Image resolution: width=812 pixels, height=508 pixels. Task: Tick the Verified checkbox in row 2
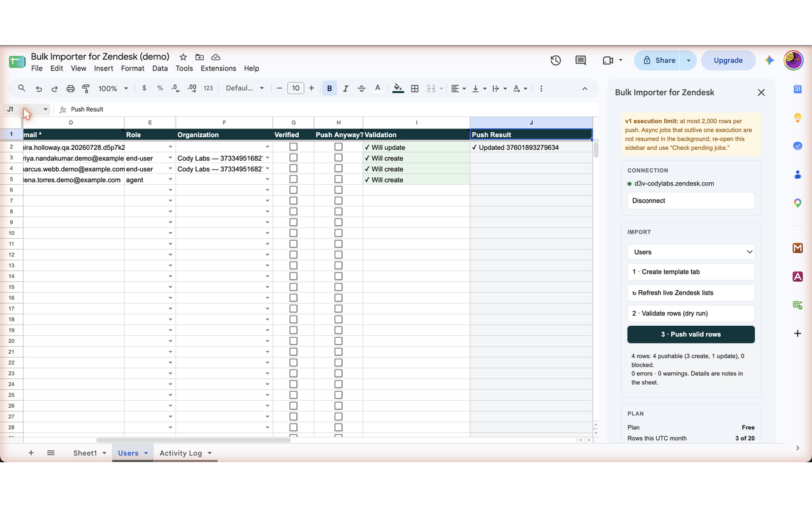(x=293, y=147)
